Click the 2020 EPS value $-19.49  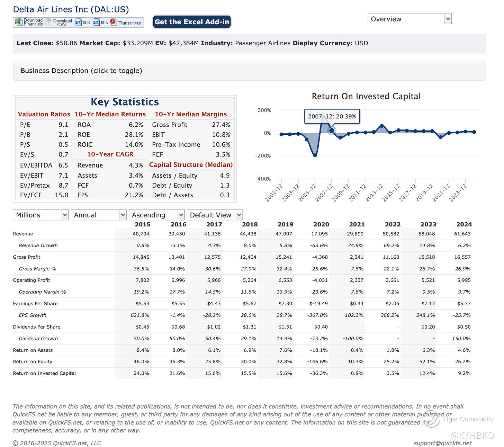pos(318,304)
